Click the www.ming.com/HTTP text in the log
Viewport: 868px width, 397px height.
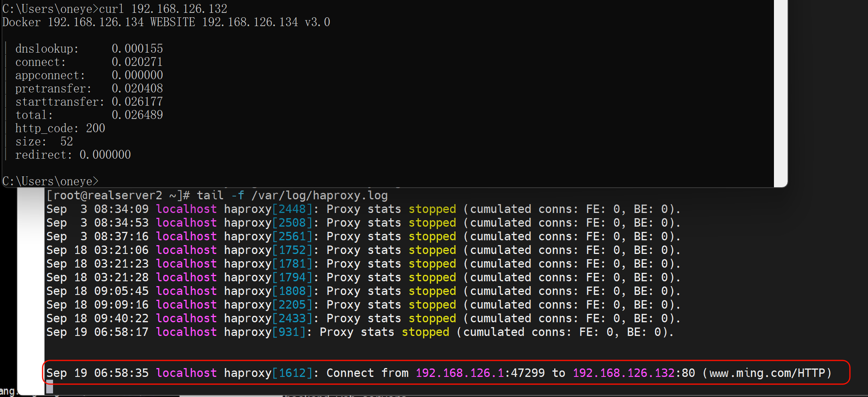[770, 373]
